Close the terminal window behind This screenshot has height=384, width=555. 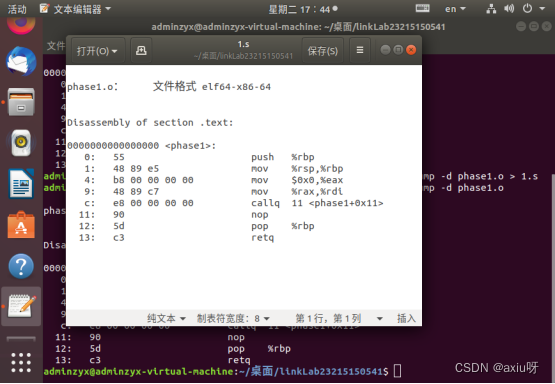tap(547, 27)
